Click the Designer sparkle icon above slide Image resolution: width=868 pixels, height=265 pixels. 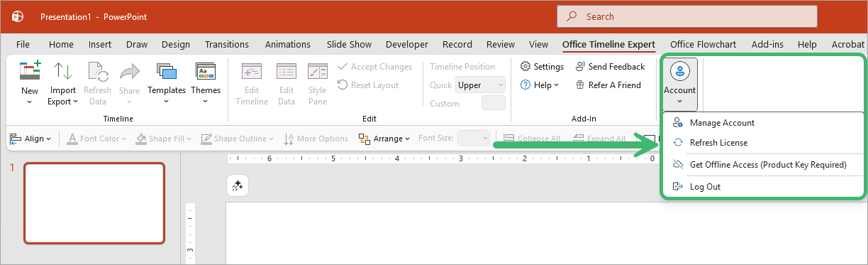click(238, 186)
